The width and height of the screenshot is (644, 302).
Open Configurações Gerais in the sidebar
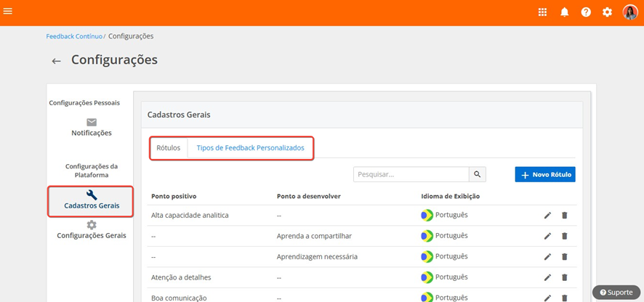tap(91, 230)
